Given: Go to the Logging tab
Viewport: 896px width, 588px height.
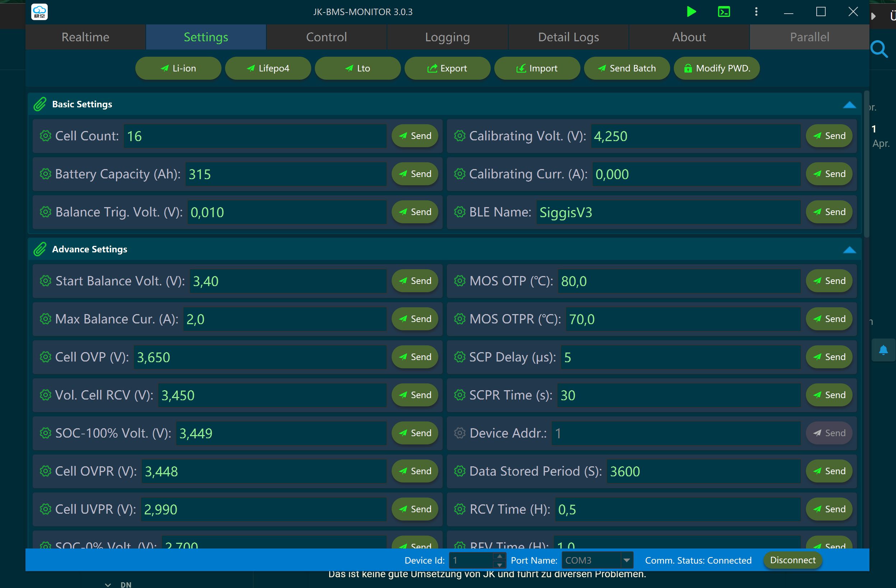Looking at the screenshot, I should (x=447, y=37).
